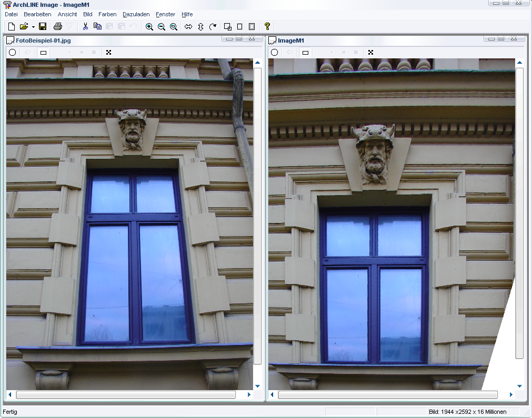Flip the image vertically
The width and height of the screenshot is (532, 418).
(200, 26)
